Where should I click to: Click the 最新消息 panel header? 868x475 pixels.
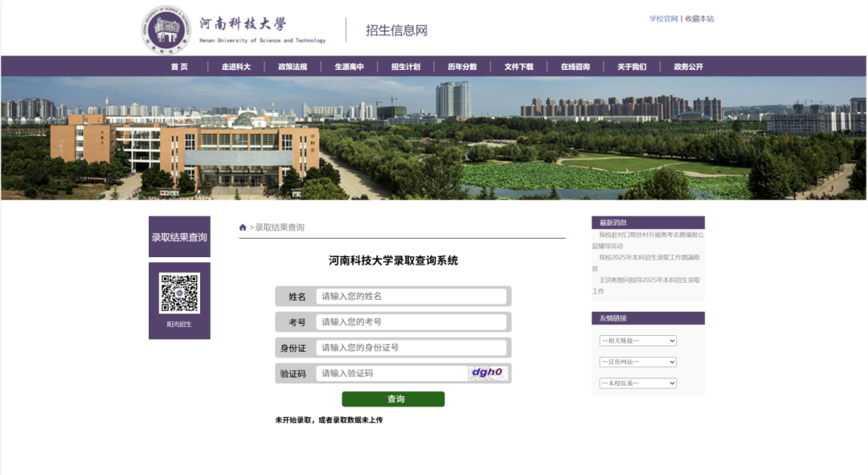pyautogui.click(x=649, y=223)
